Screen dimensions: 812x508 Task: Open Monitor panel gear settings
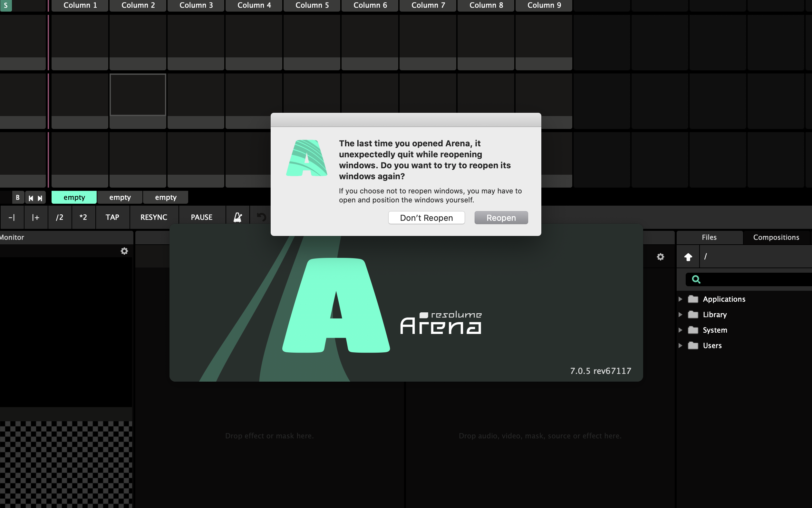tap(124, 251)
